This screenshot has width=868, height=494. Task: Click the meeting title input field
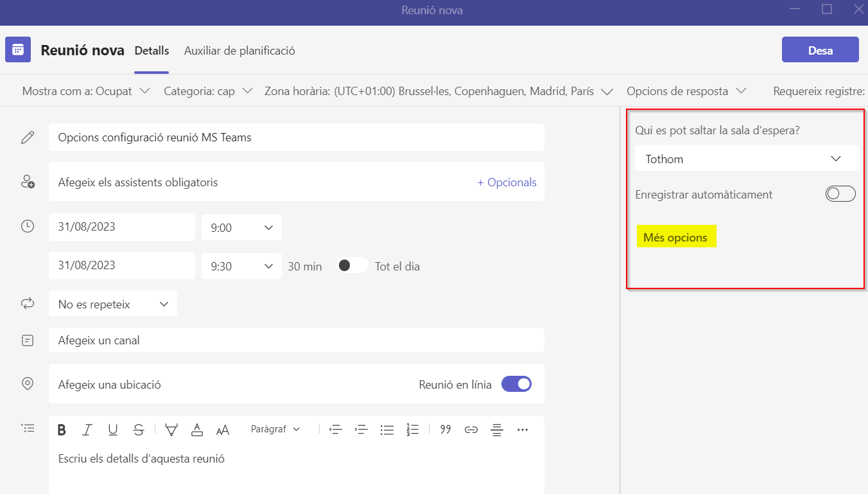click(x=297, y=137)
